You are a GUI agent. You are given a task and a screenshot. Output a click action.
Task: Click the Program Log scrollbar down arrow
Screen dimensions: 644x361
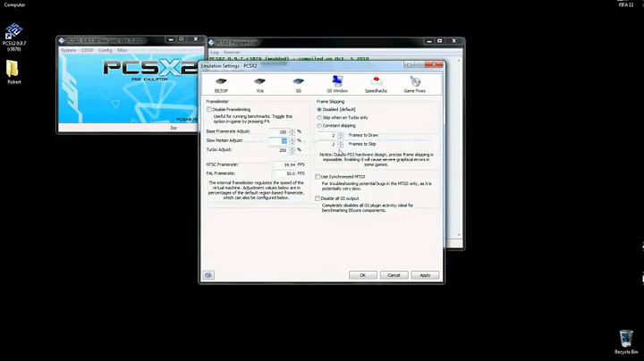(459, 235)
